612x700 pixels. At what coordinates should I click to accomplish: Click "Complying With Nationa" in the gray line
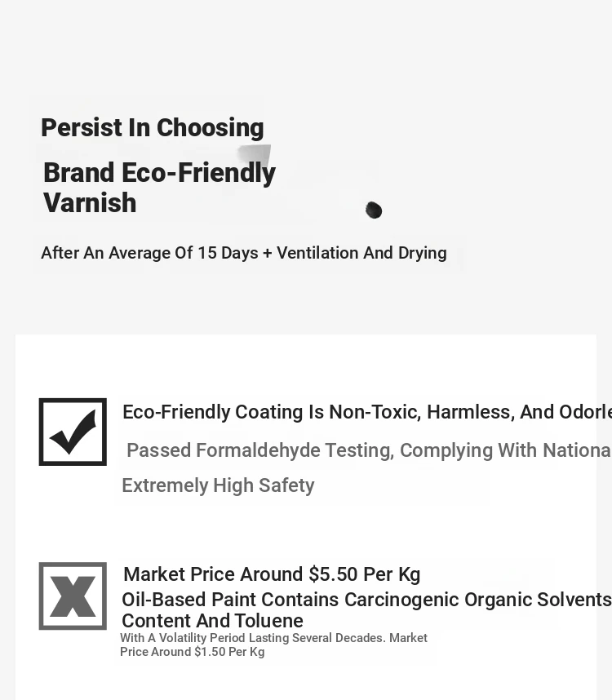(x=505, y=450)
